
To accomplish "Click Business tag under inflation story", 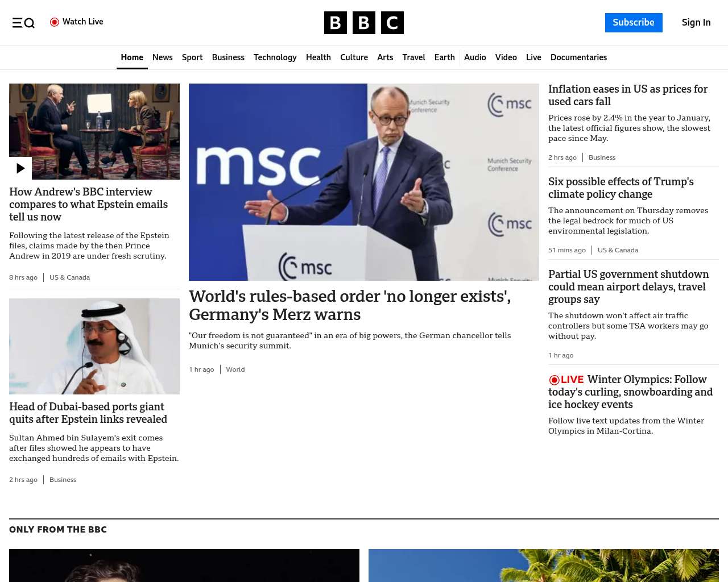I will [x=602, y=157].
